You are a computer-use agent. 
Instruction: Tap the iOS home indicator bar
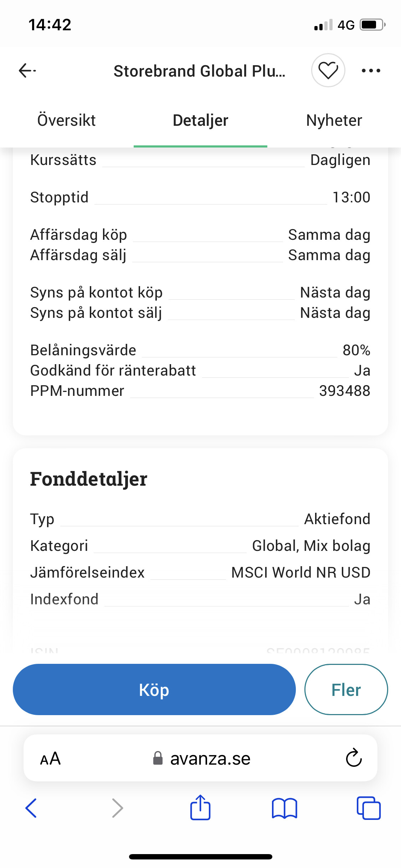click(200, 857)
